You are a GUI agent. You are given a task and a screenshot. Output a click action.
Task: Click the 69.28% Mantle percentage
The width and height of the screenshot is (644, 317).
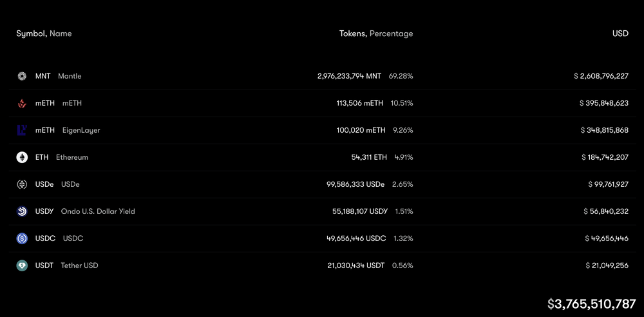pyautogui.click(x=401, y=76)
